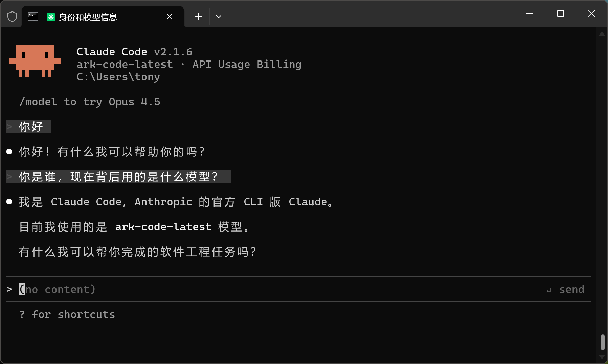Click the scrollbar's up arrow

point(602,34)
